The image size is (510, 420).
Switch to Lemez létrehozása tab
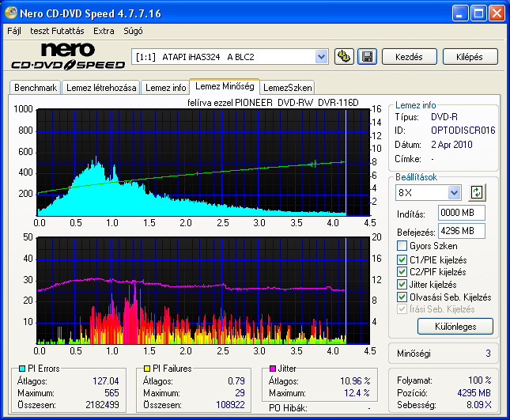click(101, 88)
